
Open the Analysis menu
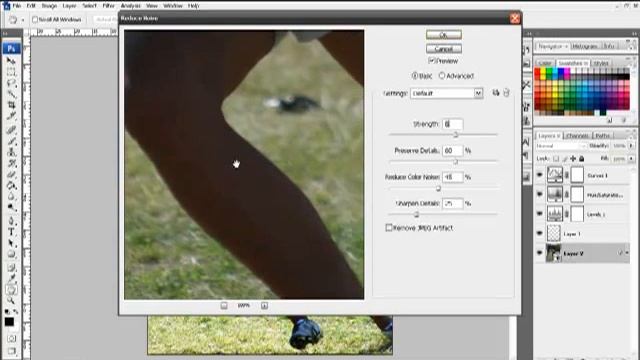(x=131, y=6)
